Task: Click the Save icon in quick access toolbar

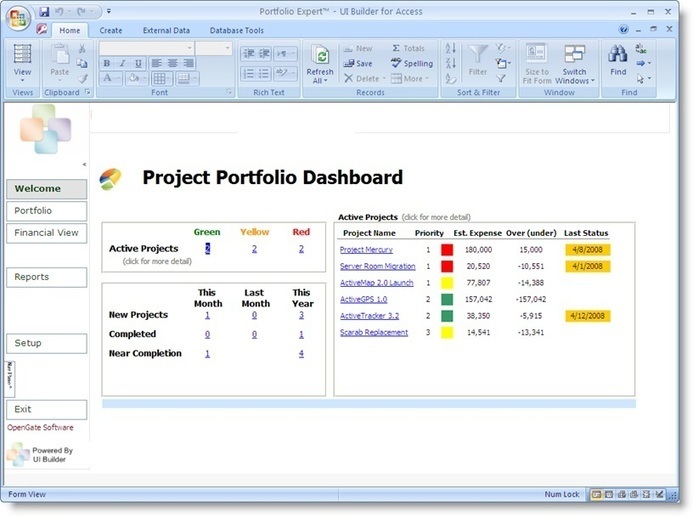Action: click(x=44, y=11)
